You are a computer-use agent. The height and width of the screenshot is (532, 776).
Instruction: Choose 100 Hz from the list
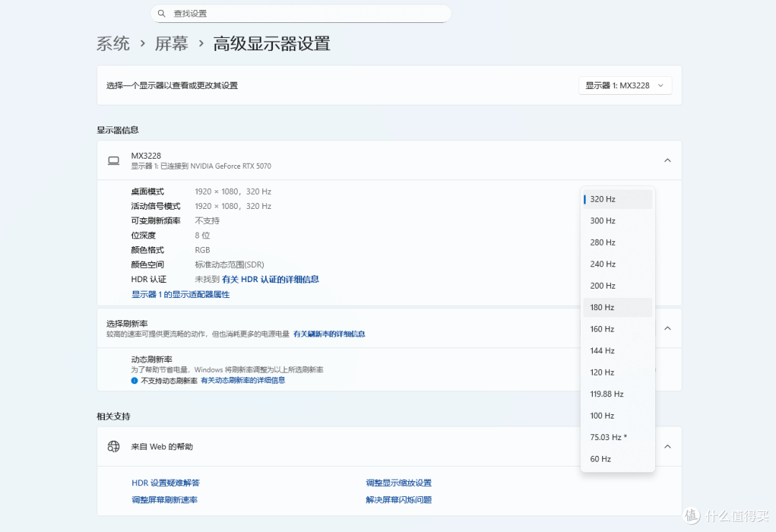(618, 416)
